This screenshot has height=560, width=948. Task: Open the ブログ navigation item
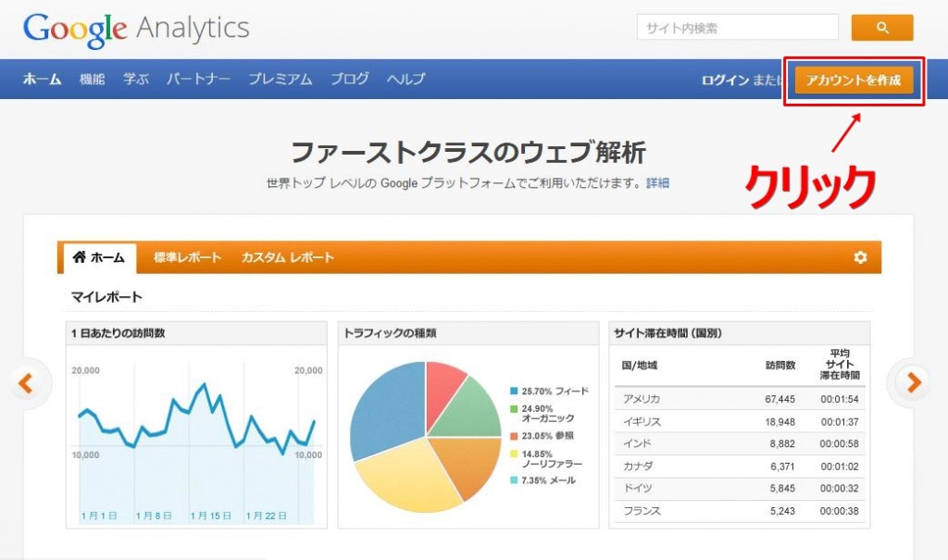(349, 80)
